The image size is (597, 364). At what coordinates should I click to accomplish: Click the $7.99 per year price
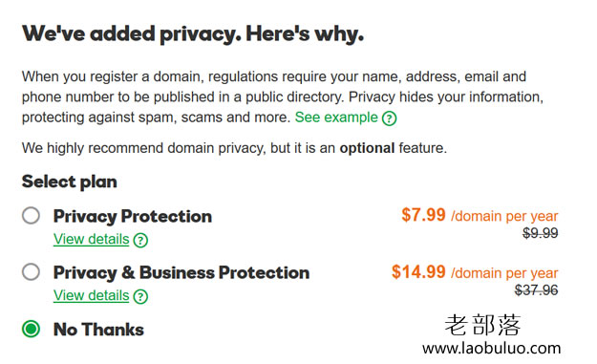(480, 215)
